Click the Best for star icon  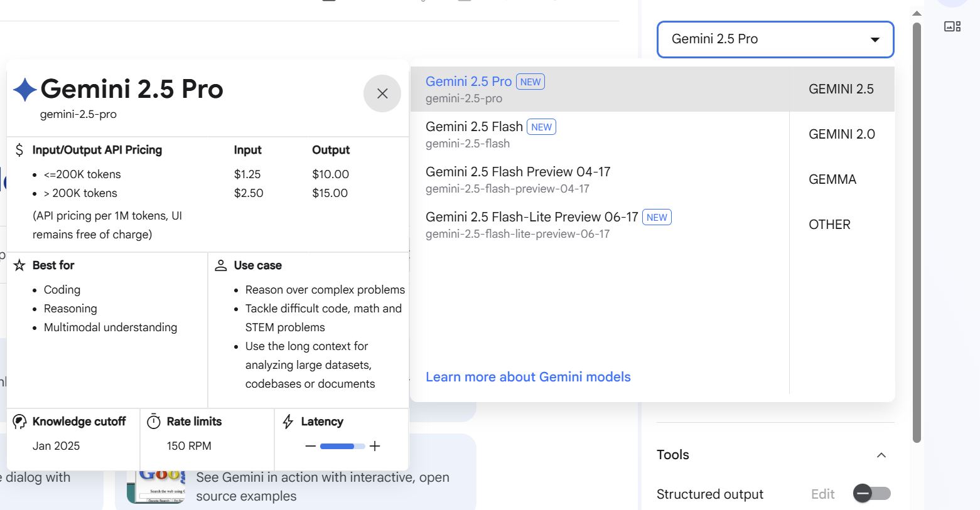tap(19, 265)
